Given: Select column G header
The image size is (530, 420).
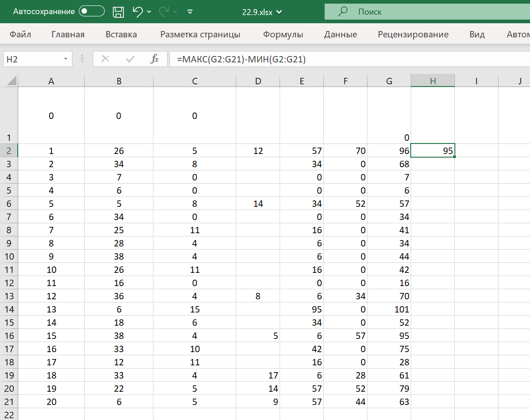Looking at the screenshot, I should pos(389,81).
